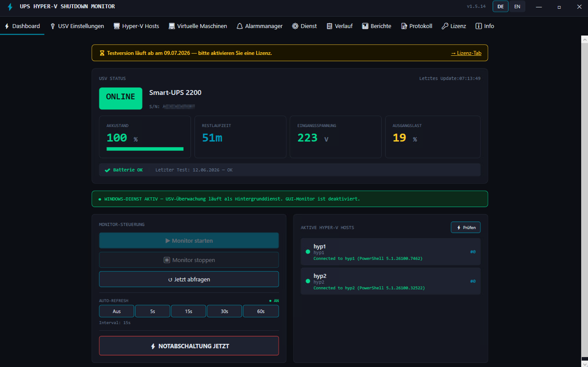This screenshot has height=367, width=588.
Task: Click the Protokoll document icon
Action: 404,26
